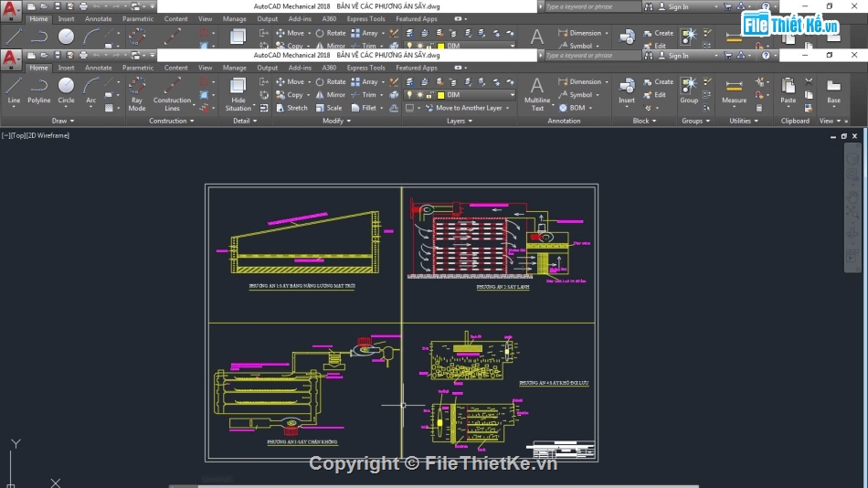868x488 pixels.
Task: Click the Construction Lines tool in front window
Action: [172, 94]
